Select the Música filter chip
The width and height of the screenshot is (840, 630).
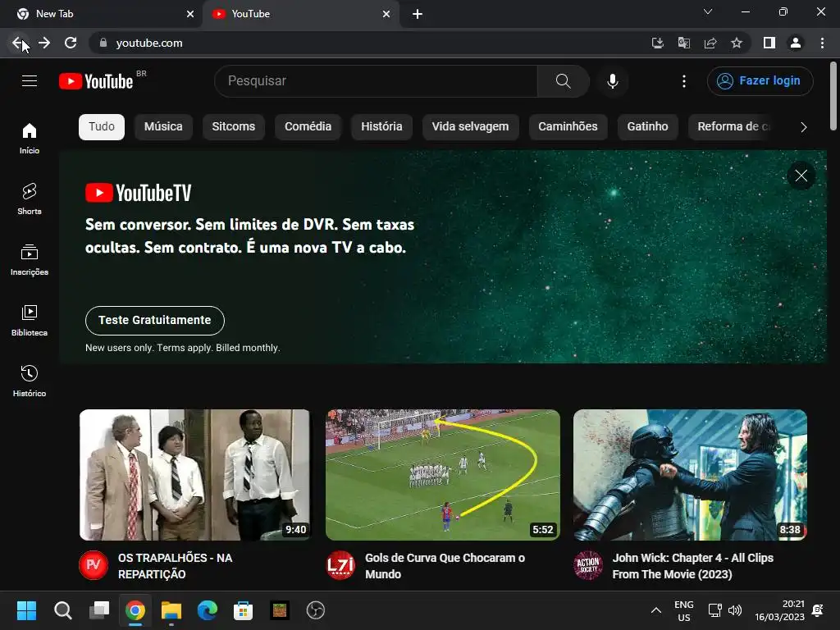pyautogui.click(x=163, y=127)
